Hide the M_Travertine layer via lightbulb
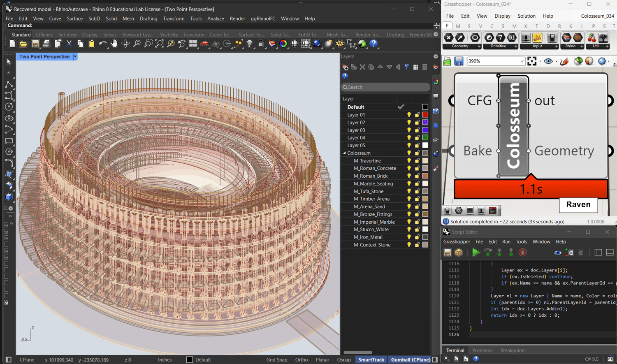The height and width of the screenshot is (364, 617). [x=409, y=161]
